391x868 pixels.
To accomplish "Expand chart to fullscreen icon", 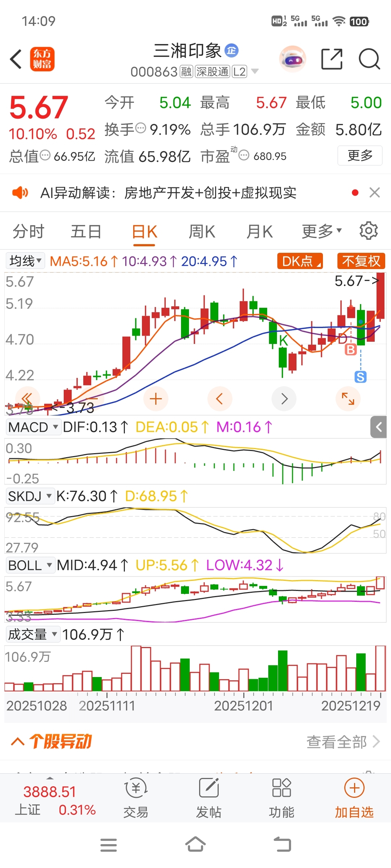I will point(348,399).
